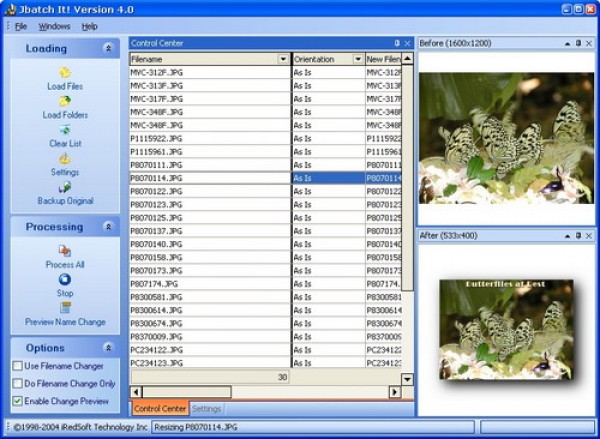Screen dimensions: 600x439
Task: Check the Do Filename Change Only option
Action: (18, 383)
